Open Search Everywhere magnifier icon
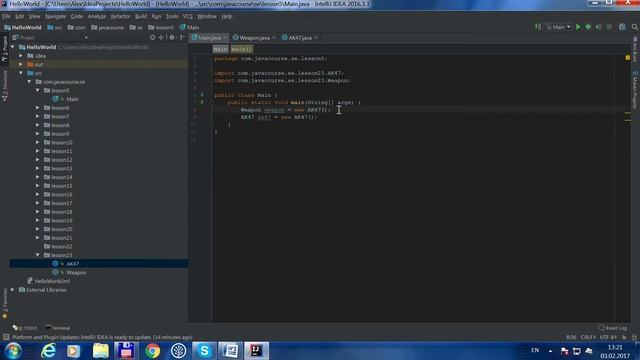The width and height of the screenshot is (640, 360). [x=635, y=27]
